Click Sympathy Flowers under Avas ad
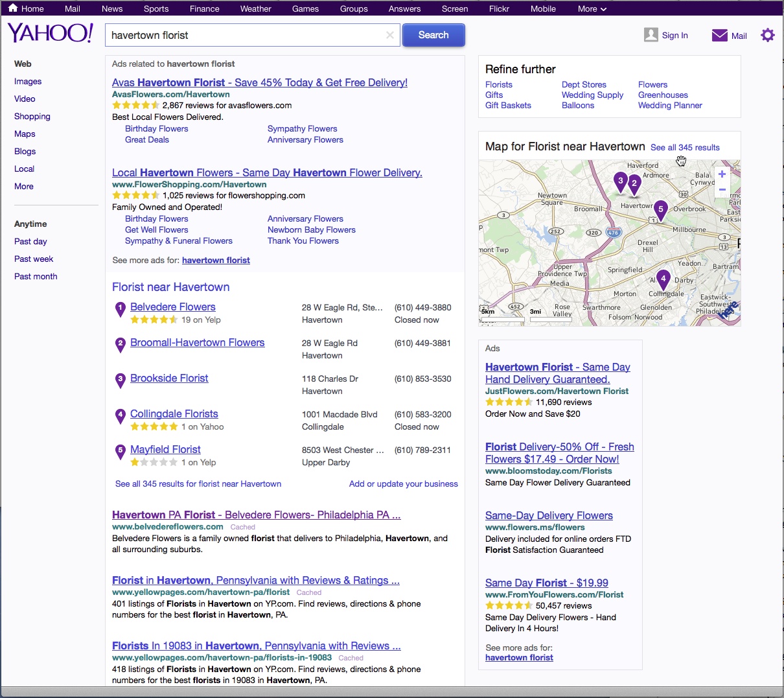The width and height of the screenshot is (784, 698). click(302, 128)
